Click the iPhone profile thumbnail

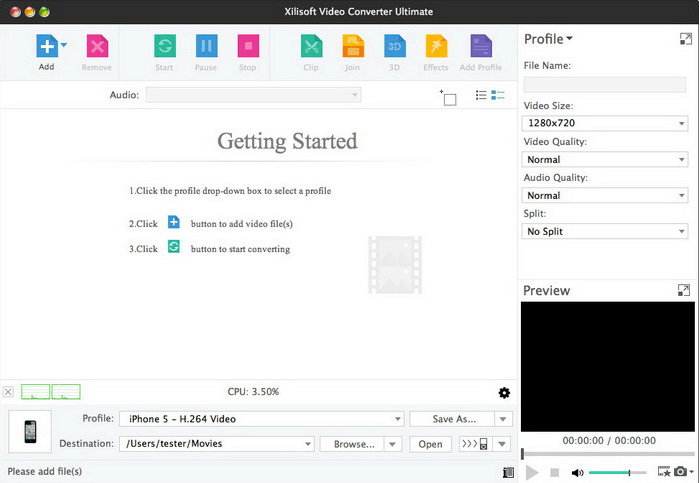[x=30, y=431]
